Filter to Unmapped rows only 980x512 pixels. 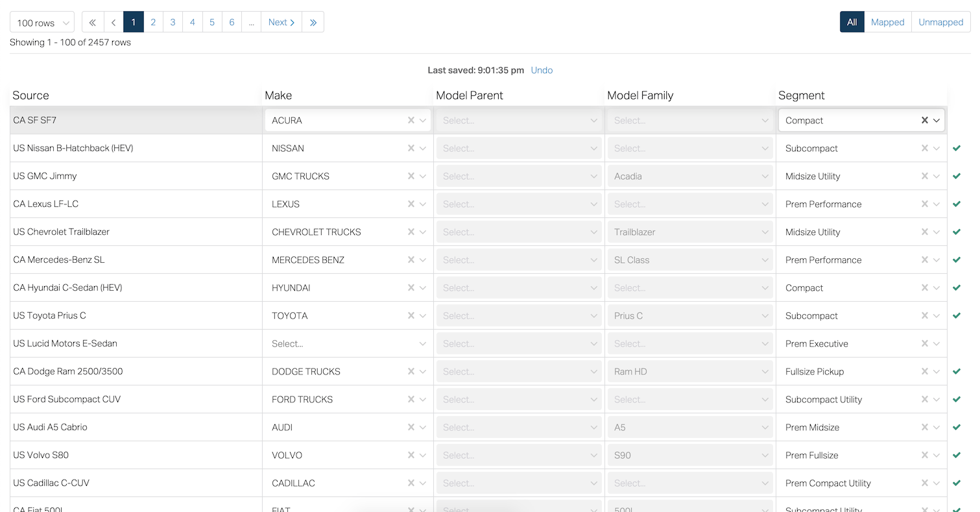point(940,22)
